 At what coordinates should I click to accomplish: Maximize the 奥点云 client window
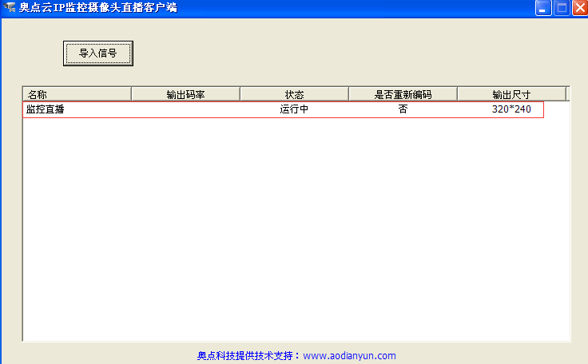coord(562,7)
